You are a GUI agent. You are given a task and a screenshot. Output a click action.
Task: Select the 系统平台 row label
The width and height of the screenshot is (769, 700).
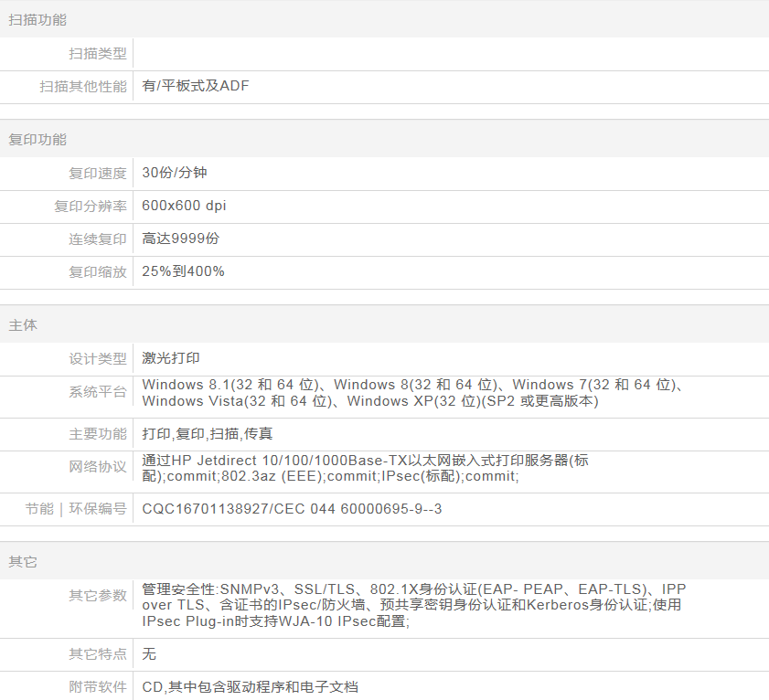pyautogui.click(x=98, y=392)
